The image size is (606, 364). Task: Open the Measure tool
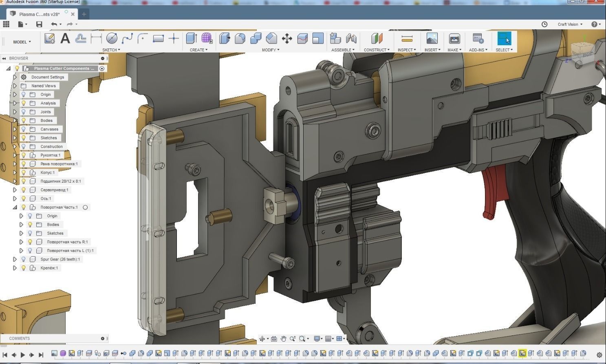point(407,39)
